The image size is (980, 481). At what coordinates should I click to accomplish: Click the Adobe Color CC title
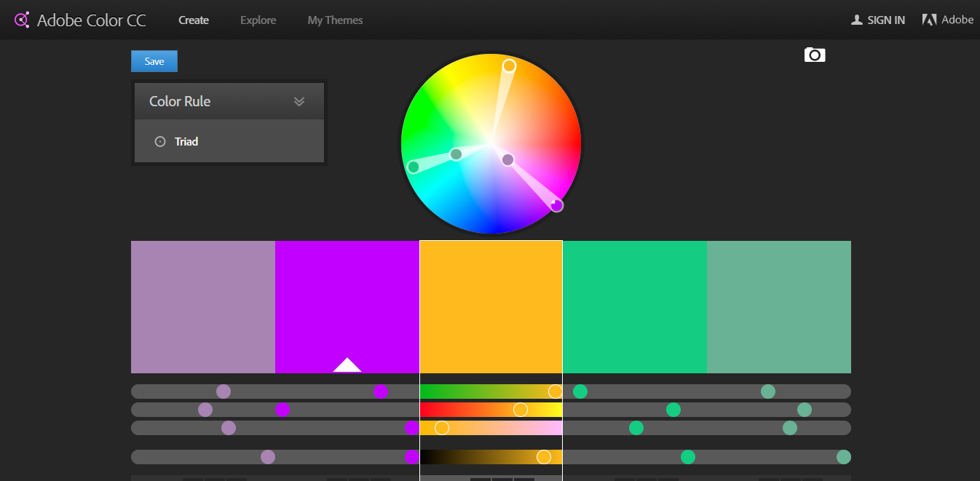coord(92,20)
